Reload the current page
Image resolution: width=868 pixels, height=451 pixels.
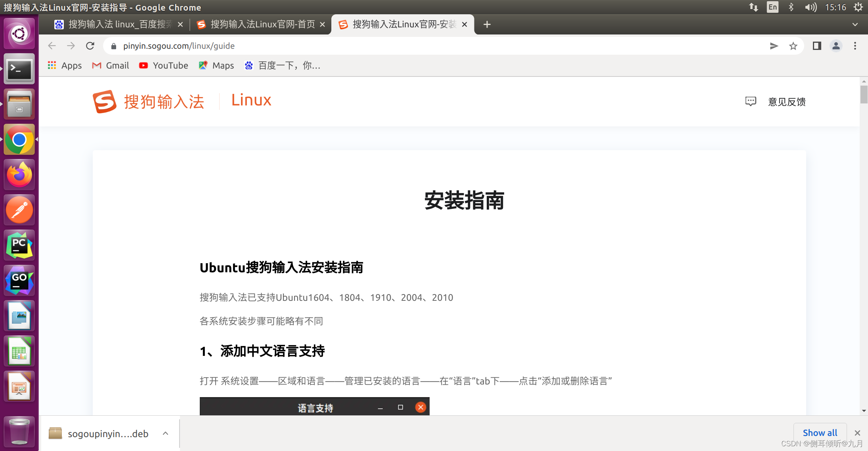point(90,46)
